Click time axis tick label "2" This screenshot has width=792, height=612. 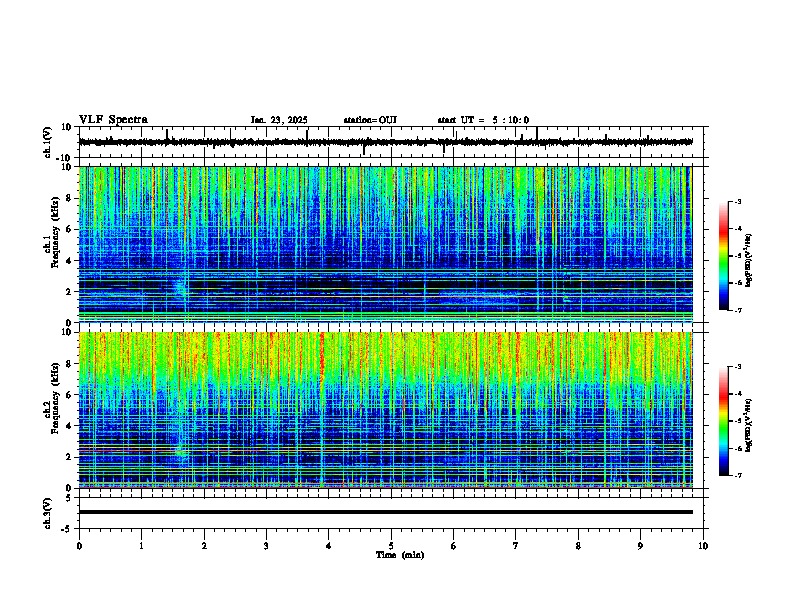pyautogui.click(x=204, y=546)
